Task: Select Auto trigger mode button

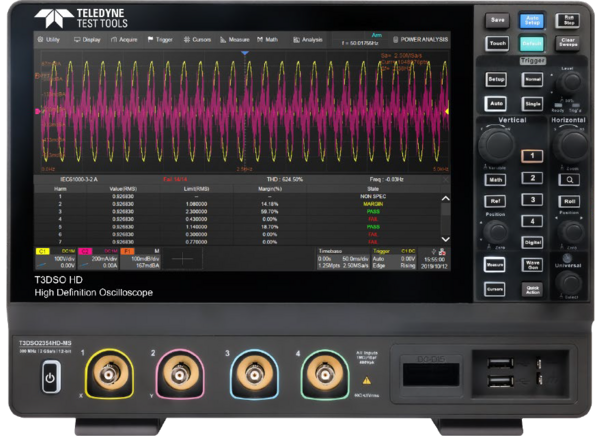Action: 496,104
